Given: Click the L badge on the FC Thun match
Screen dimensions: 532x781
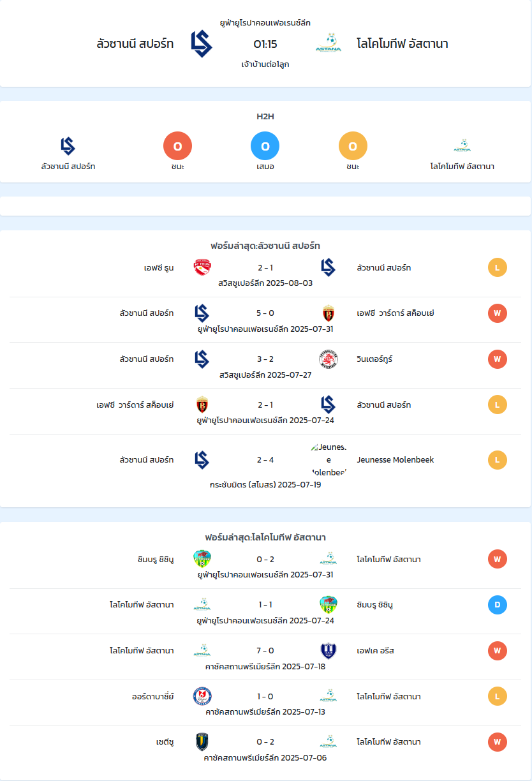Looking at the screenshot, I should (498, 267).
